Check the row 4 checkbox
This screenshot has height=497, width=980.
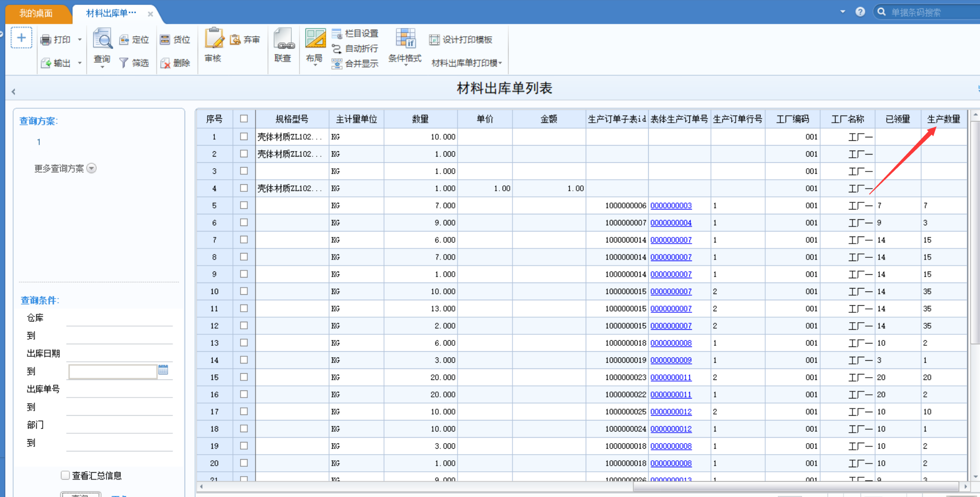pos(244,188)
